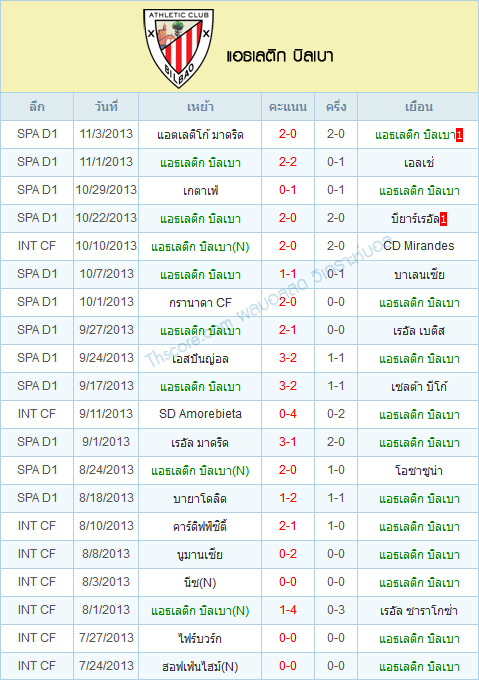Click the date 11/3/2013
The height and width of the screenshot is (680, 479).
coord(106,134)
